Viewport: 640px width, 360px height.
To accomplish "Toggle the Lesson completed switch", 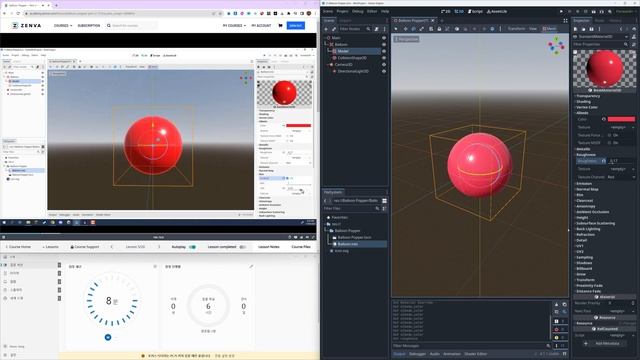I will [x=242, y=247].
